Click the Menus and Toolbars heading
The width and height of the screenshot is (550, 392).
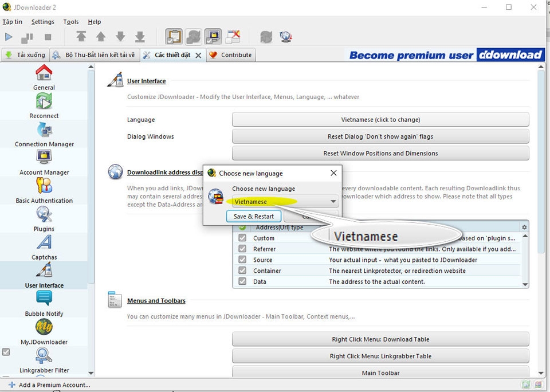point(156,301)
